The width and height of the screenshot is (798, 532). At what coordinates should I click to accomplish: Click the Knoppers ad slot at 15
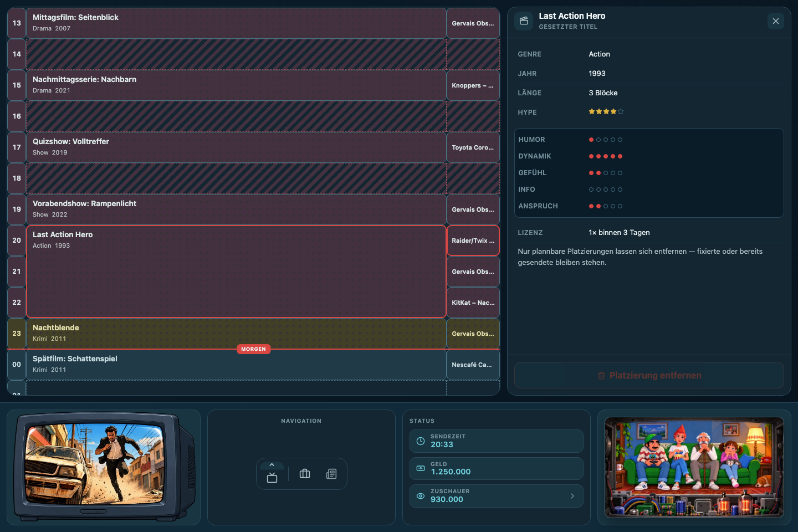tap(473, 85)
